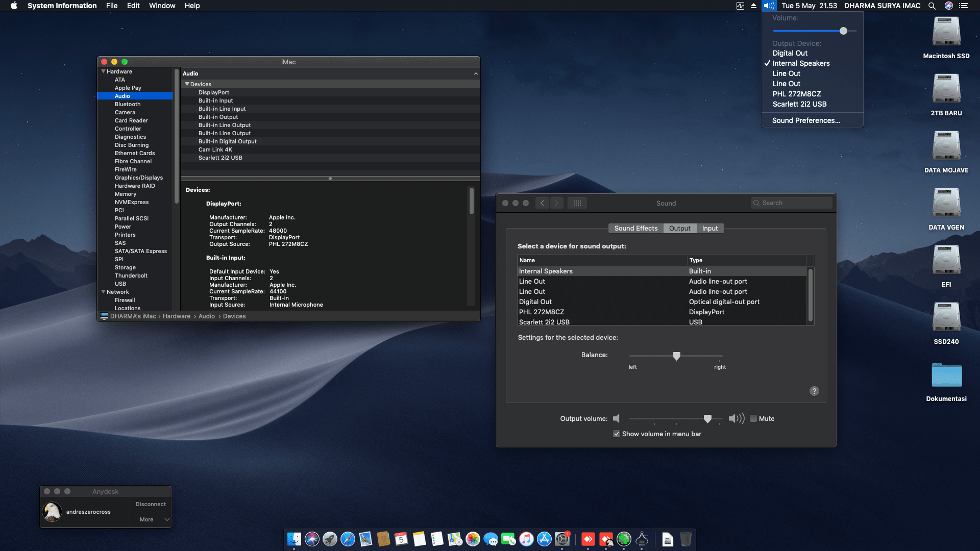Open Reminders in the Dock
The height and width of the screenshot is (551, 980).
(437, 539)
